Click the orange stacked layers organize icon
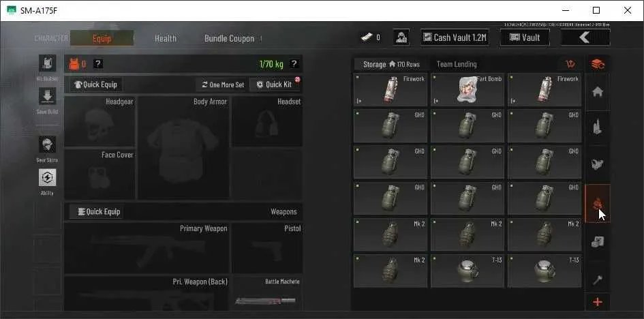644x319 pixels. 598,64
